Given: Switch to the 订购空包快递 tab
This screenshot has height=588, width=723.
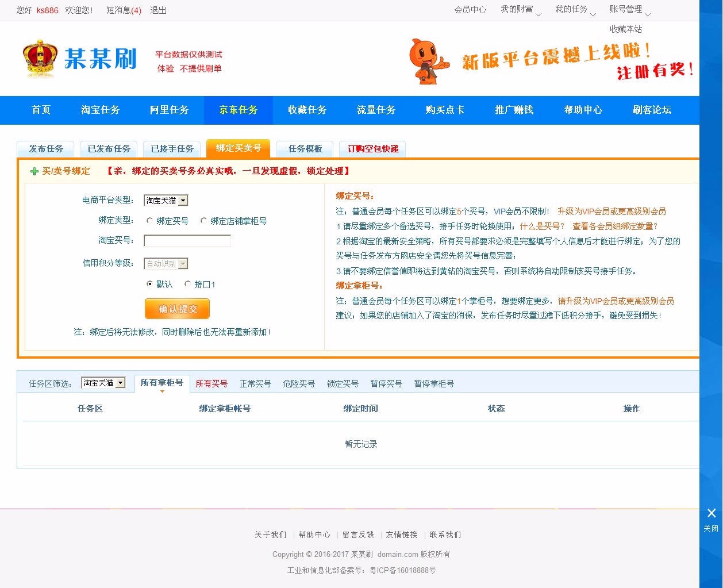Looking at the screenshot, I should (x=372, y=149).
